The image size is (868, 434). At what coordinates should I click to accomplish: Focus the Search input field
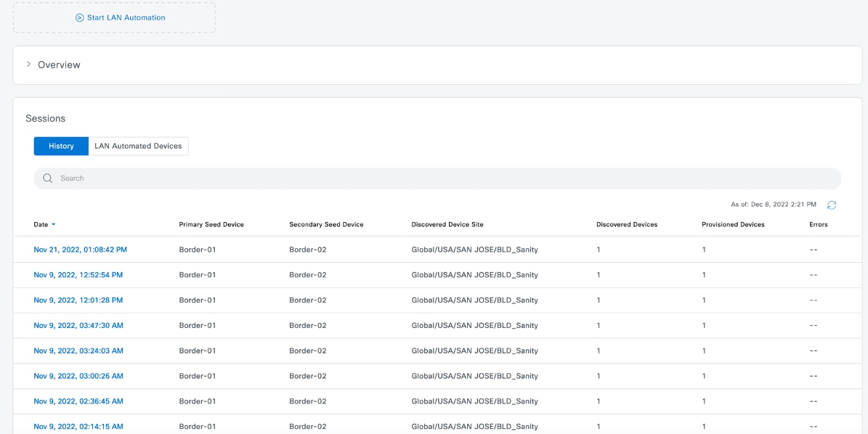pos(437,178)
